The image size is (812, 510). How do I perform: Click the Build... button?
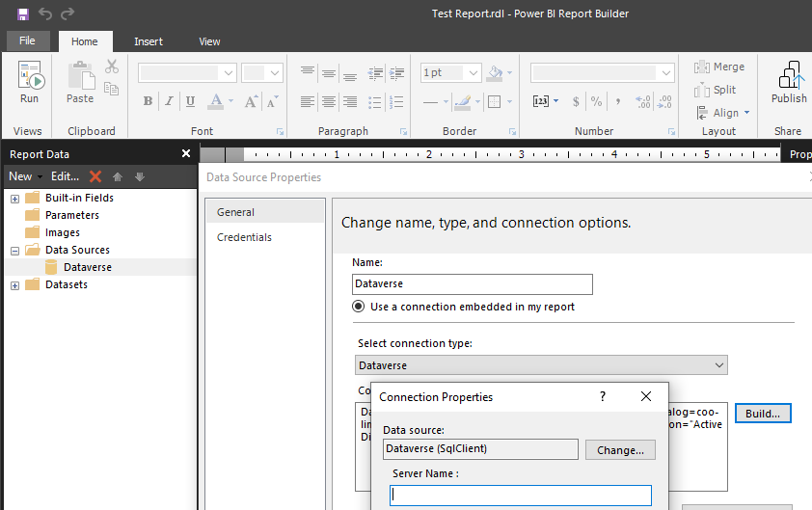(763, 414)
